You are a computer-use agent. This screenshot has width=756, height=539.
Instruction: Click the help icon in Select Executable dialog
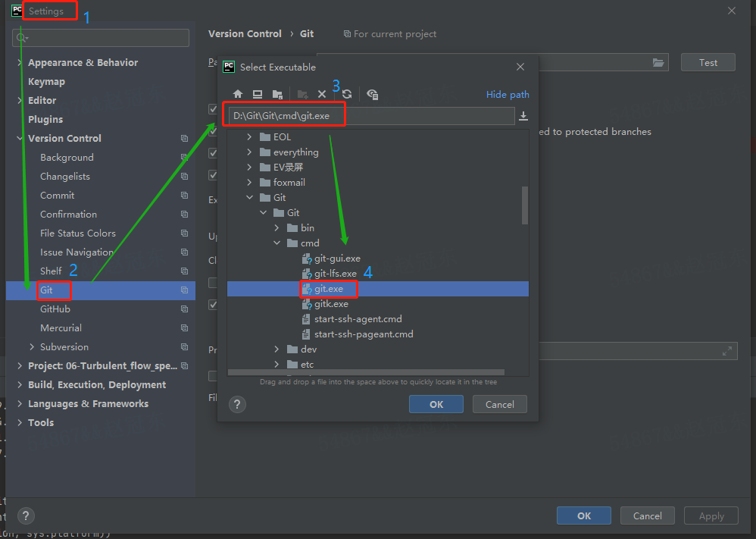click(x=237, y=404)
